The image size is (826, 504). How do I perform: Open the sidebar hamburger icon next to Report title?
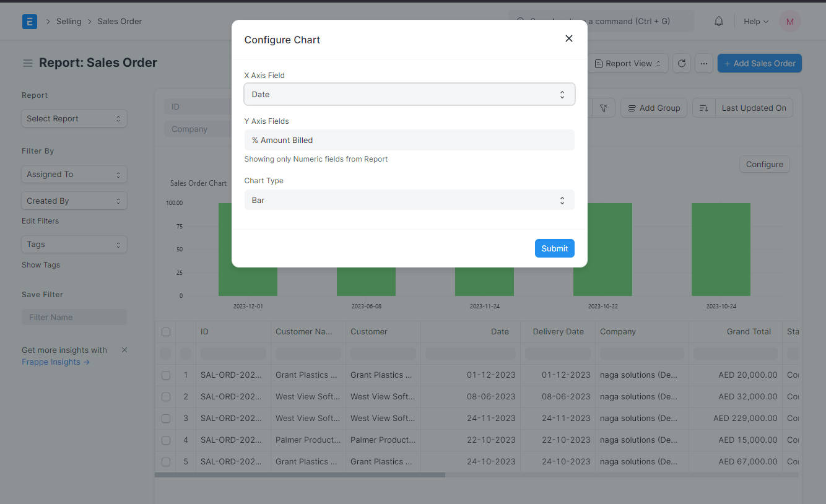click(27, 63)
